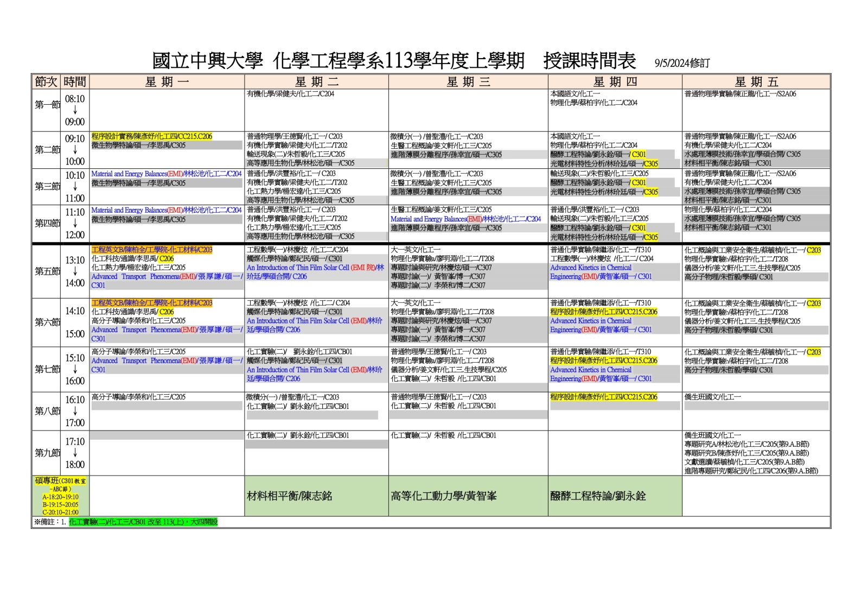Click Advanced Kinetics in Chemical Engineering in 第五節
Viewport: 868px width, 614px height.
[x=601, y=272]
